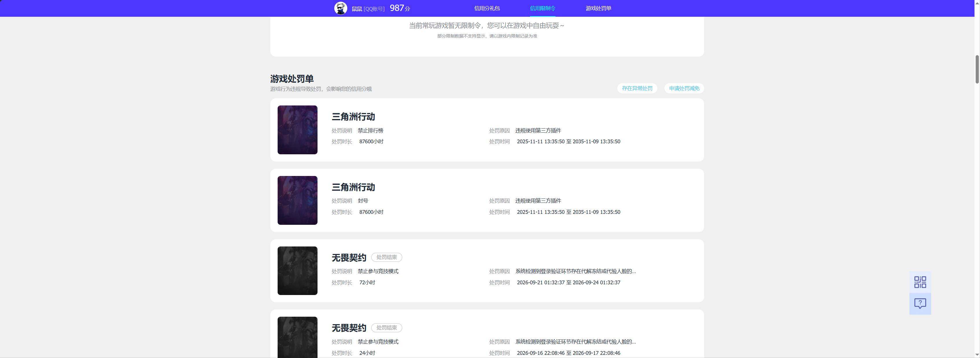Click the 当前常玩游戏暂无限制令 notice text
The width and height of the screenshot is (980, 358).
(x=487, y=25)
